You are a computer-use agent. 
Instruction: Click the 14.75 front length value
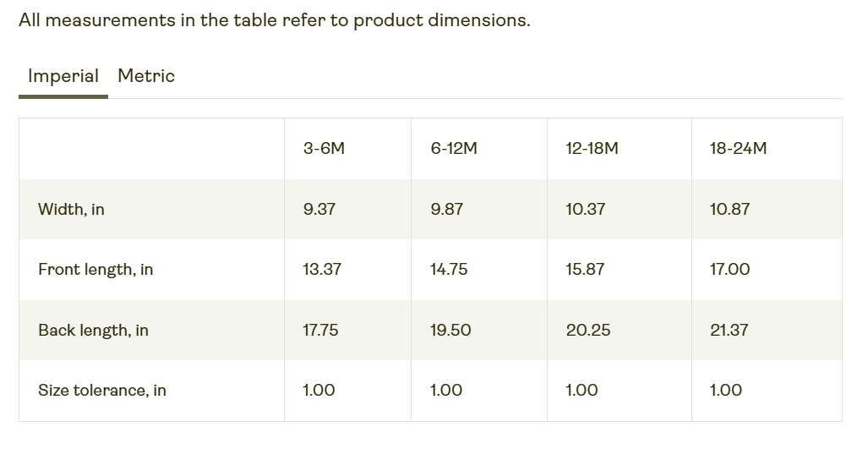pyautogui.click(x=449, y=270)
